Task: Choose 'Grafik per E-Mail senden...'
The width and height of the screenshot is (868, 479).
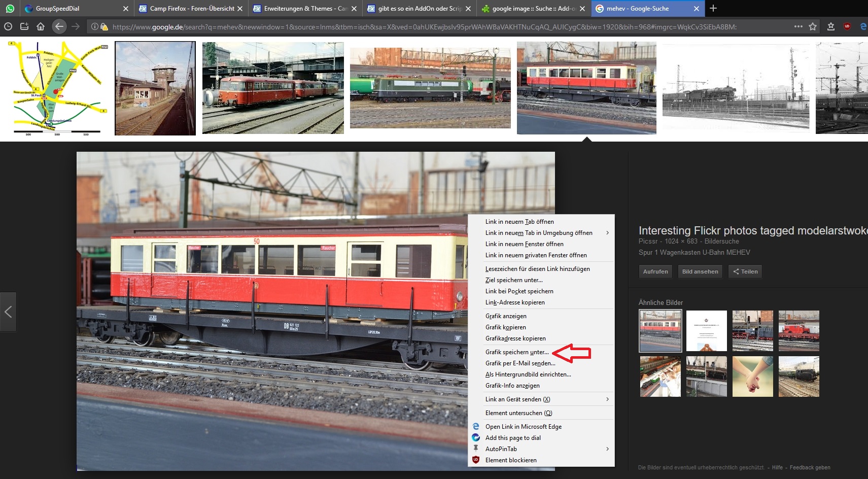Action: [541, 363]
